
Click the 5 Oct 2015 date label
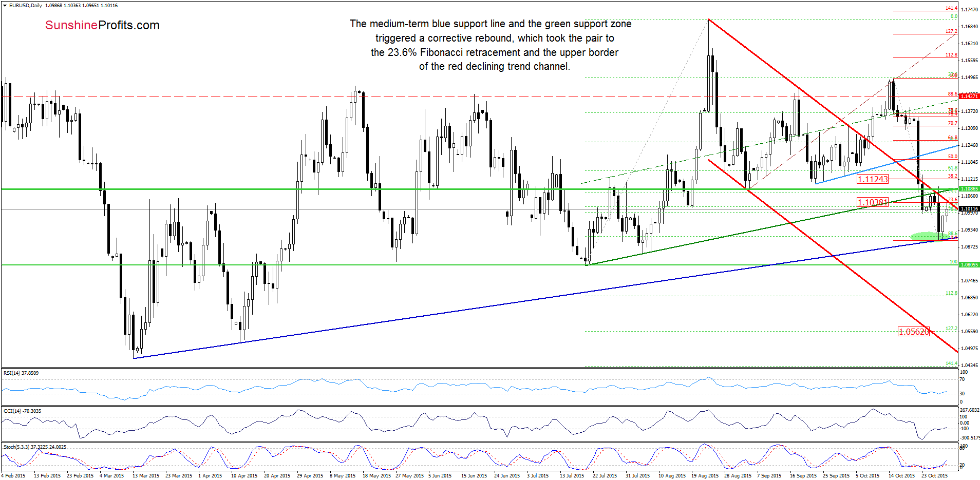coord(868,476)
